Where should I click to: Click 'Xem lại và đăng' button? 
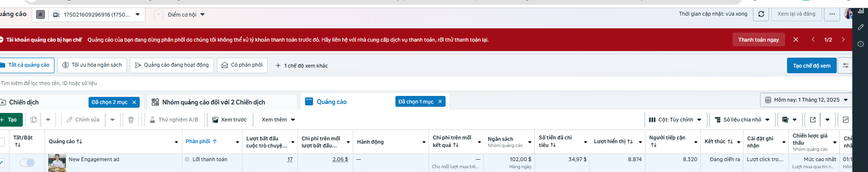[796, 14]
